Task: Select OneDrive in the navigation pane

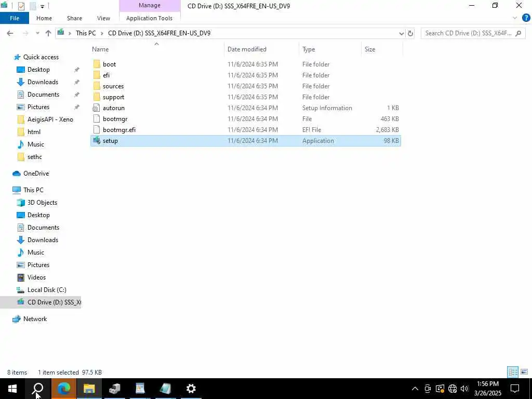Action: (36, 174)
